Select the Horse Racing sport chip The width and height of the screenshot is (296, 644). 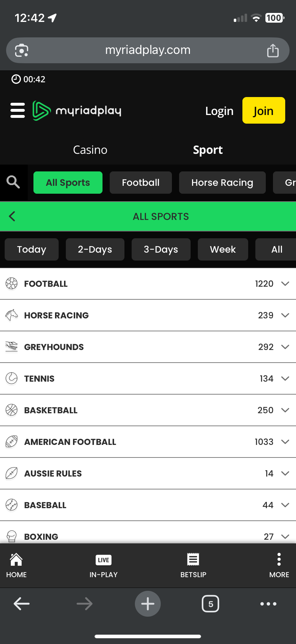[222, 183]
